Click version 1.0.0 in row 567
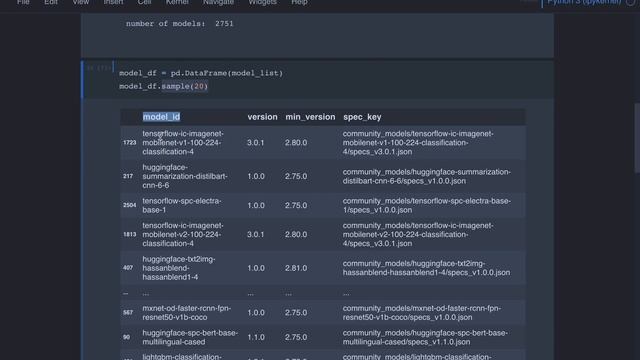This screenshot has height=360, width=640. pyautogui.click(x=256, y=313)
